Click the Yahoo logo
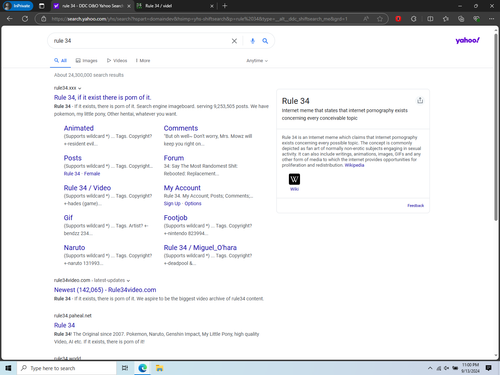The height and width of the screenshot is (375, 500). (467, 40)
